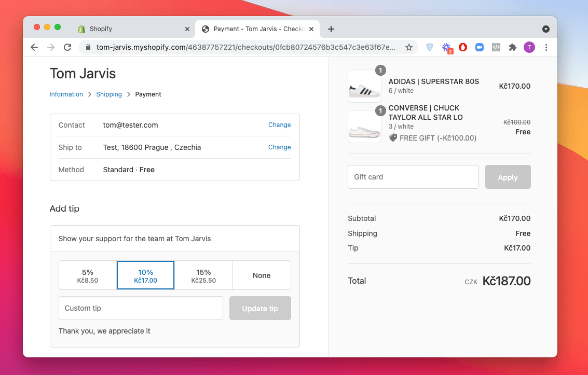Click the address bar URL
Image resolution: width=588 pixels, height=375 pixels.
[x=245, y=47]
